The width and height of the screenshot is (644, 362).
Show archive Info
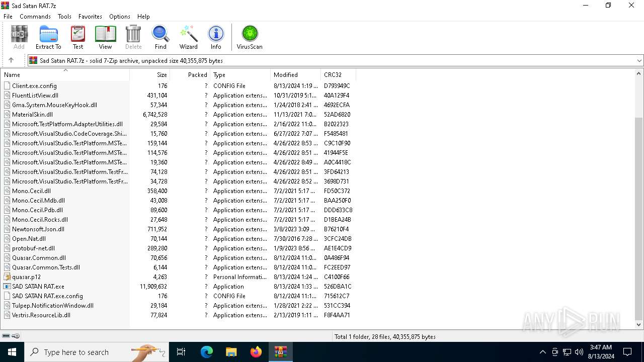(216, 38)
